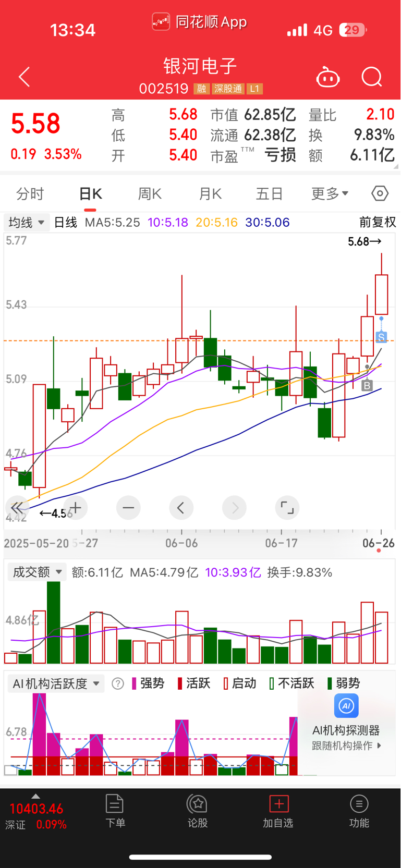Image resolution: width=401 pixels, height=868 pixels.
Task: Tap the 深证 index 10403.46
Action: tap(37, 809)
